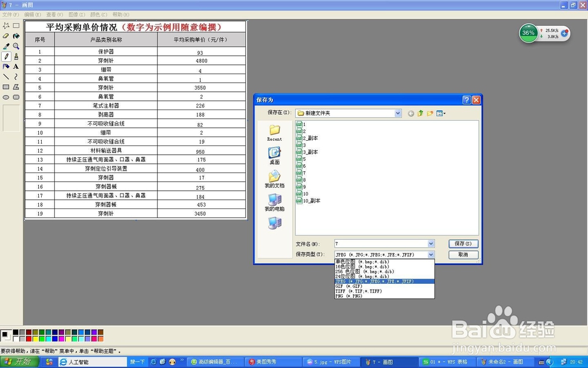This screenshot has width=588, height=368.
Task: Open the 帮助(H) menu
Action: click(x=121, y=15)
